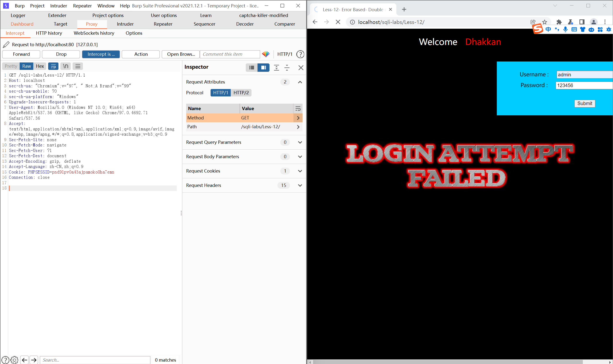This screenshot has width=613, height=364.
Task: Collapse all Inspector sections
Action: coord(287,67)
